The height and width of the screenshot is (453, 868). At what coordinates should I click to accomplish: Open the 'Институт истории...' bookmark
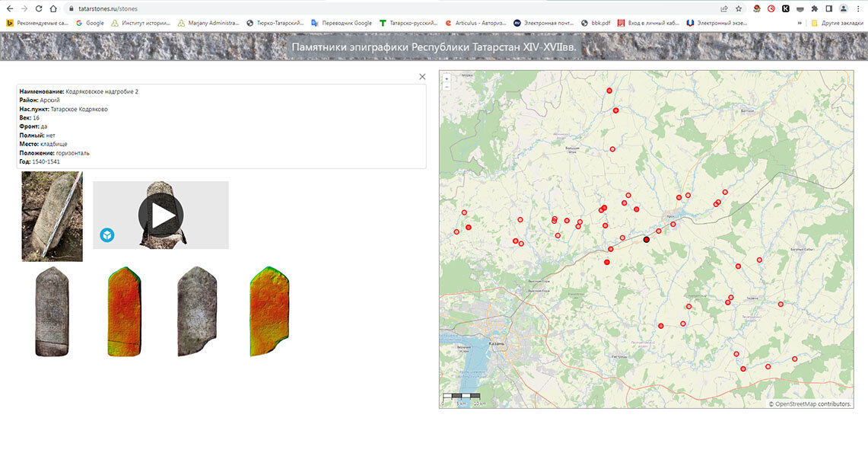(x=141, y=24)
